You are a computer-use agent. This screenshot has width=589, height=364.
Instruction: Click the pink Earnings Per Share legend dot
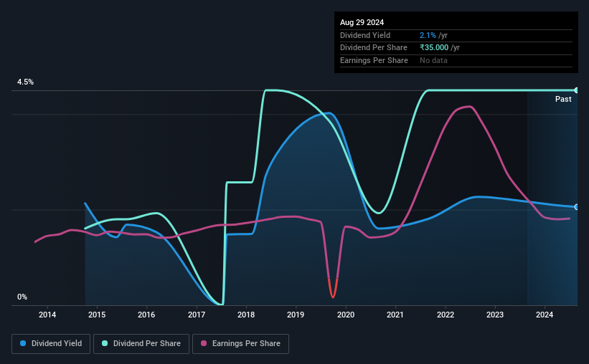pyautogui.click(x=204, y=343)
